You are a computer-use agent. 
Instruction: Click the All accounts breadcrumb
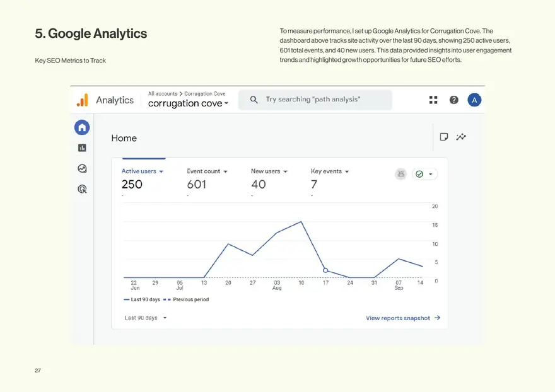point(163,94)
